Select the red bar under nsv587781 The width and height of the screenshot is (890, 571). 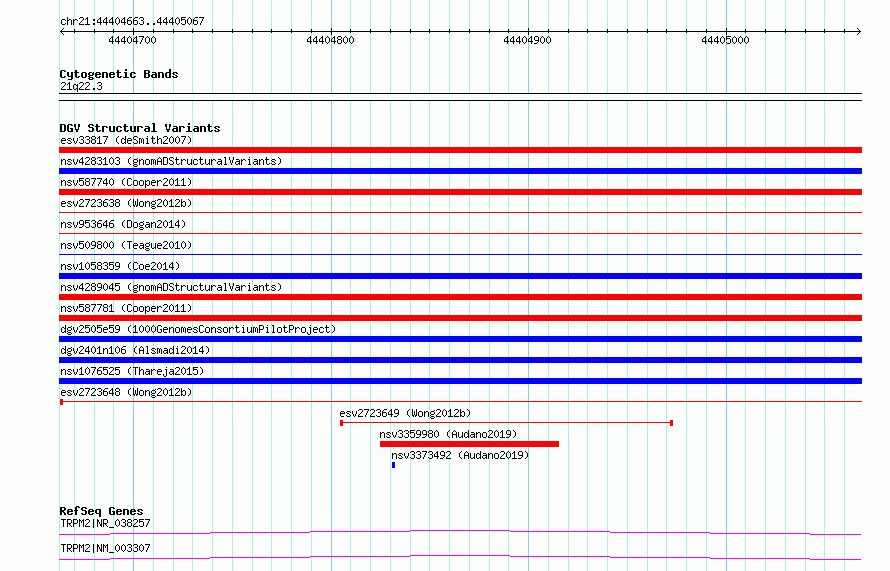tap(460, 318)
